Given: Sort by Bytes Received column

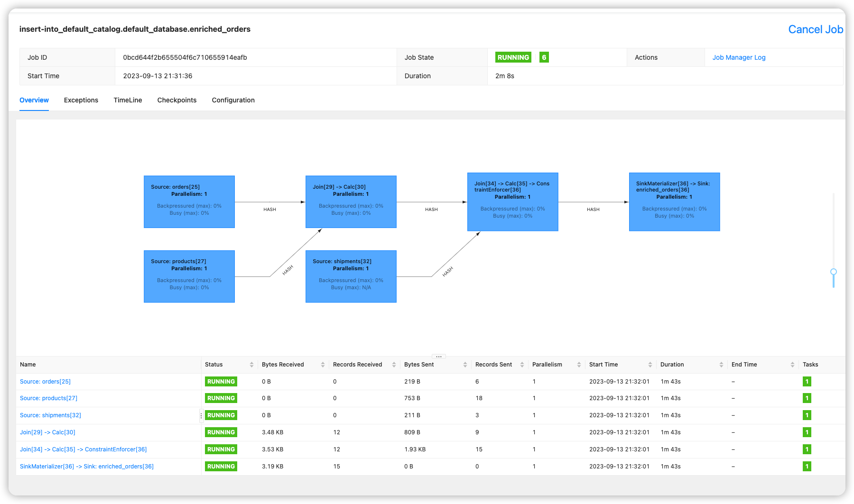Looking at the screenshot, I should coord(323,365).
